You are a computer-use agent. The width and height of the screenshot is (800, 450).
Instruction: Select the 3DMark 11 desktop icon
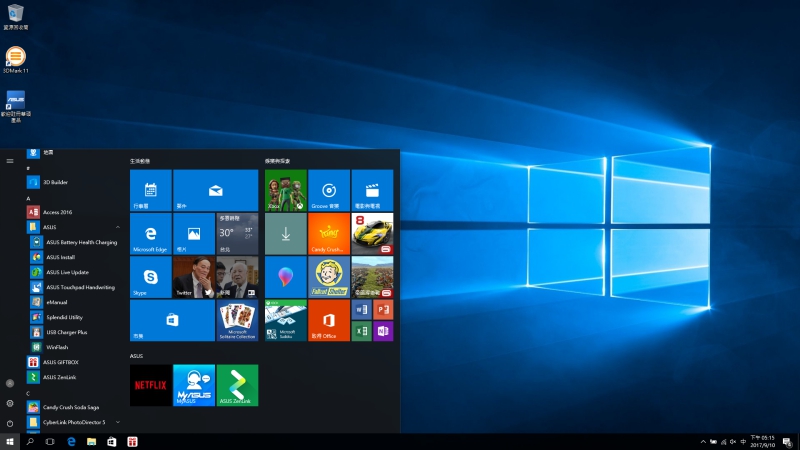(15, 60)
